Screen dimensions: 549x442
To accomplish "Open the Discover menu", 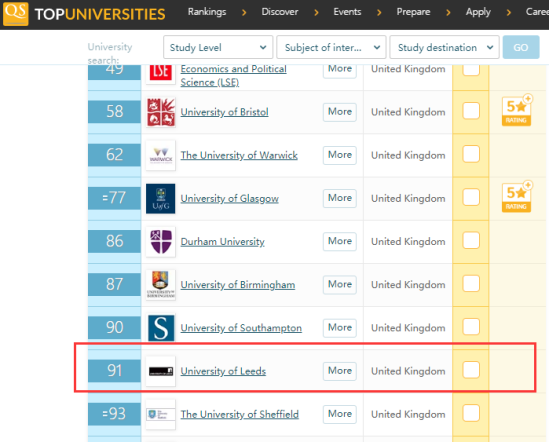I will pyautogui.click(x=280, y=12).
